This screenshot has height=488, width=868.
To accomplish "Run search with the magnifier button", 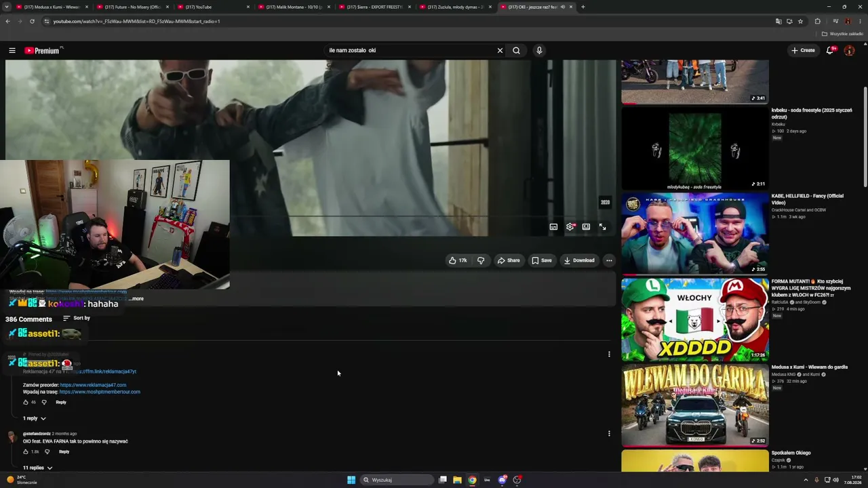I will pos(516,50).
